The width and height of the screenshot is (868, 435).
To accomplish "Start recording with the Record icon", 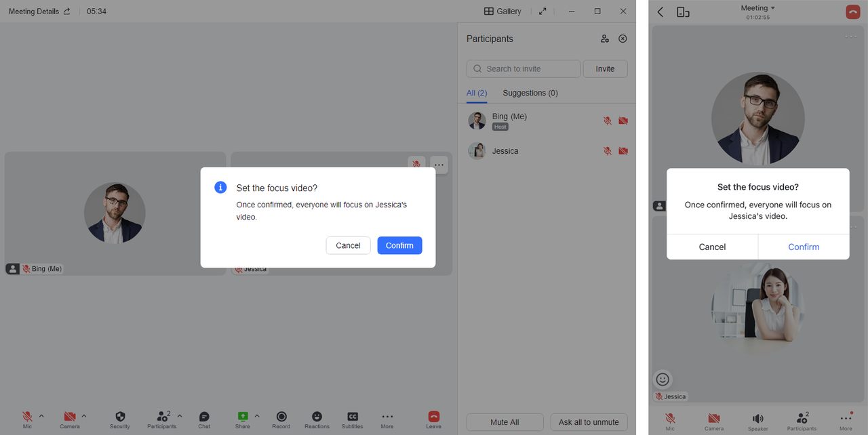I will click(x=281, y=417).
